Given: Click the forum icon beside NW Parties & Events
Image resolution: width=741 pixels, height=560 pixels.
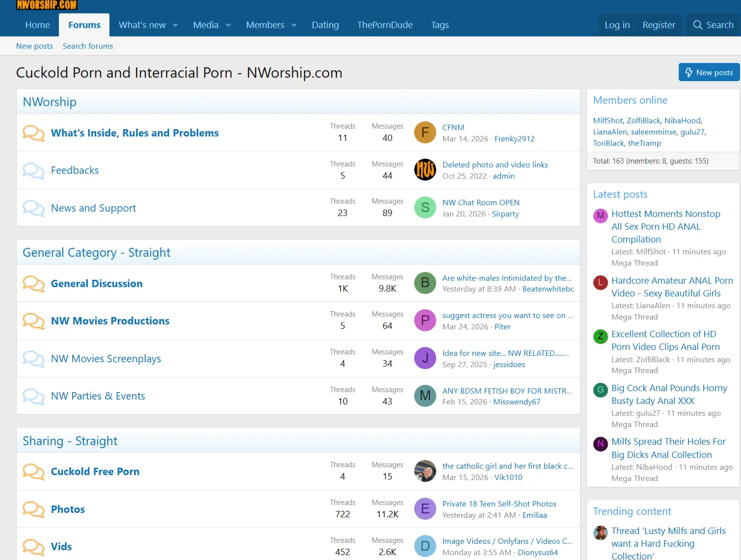Looking at the screenshot, I should click(x=33, y=396).
